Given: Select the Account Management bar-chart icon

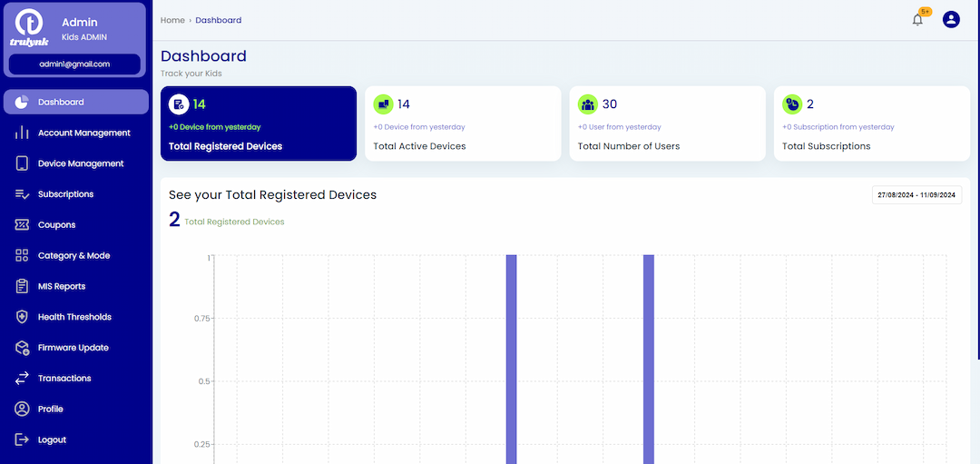Looking at the screenshot, I should (x=22, y=133).
